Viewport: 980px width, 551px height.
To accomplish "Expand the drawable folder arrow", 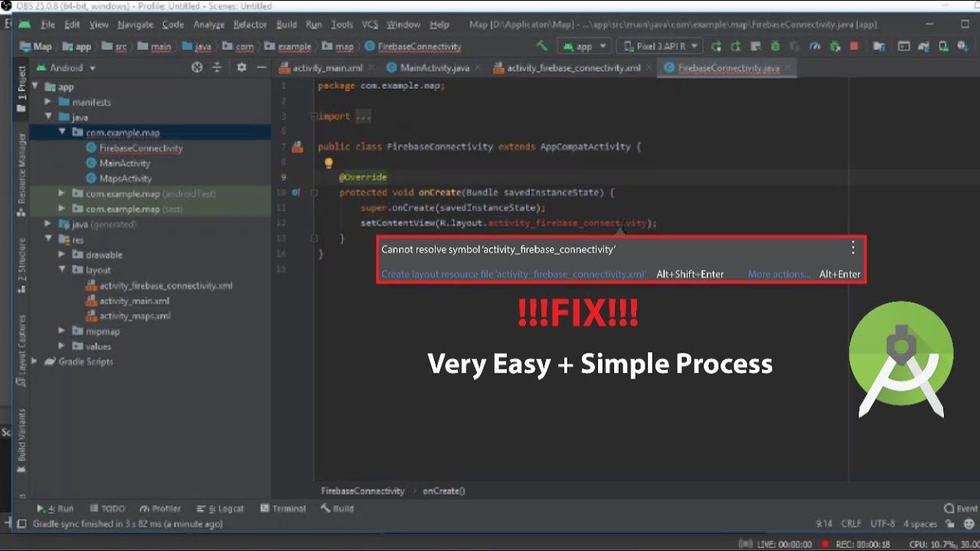I will pos(61,255).
